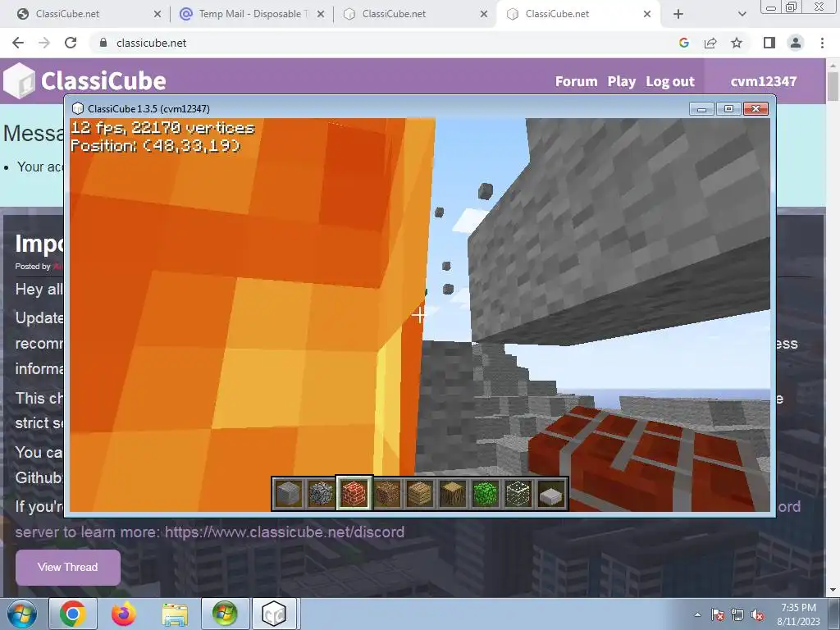This screenshot has height=630, width=840.
Task: Minimize the ClassiCube game window
Action: click(701, 109)
